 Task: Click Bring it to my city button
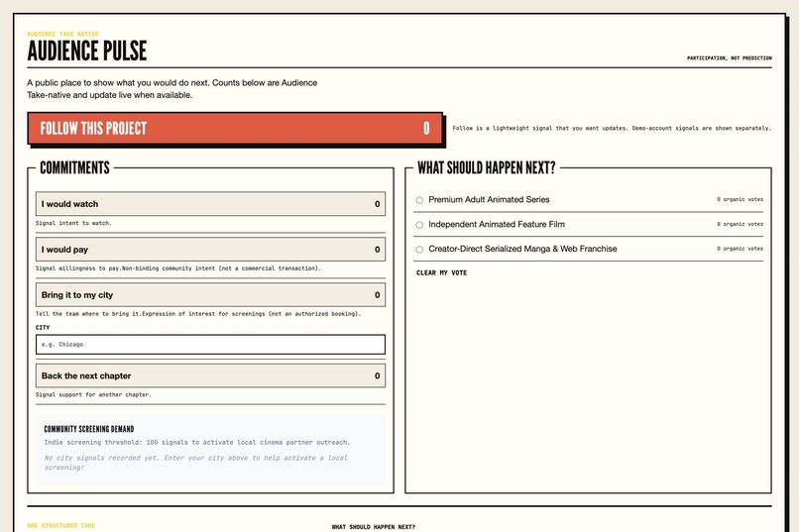pyautogui.click(x=210, y=295)
